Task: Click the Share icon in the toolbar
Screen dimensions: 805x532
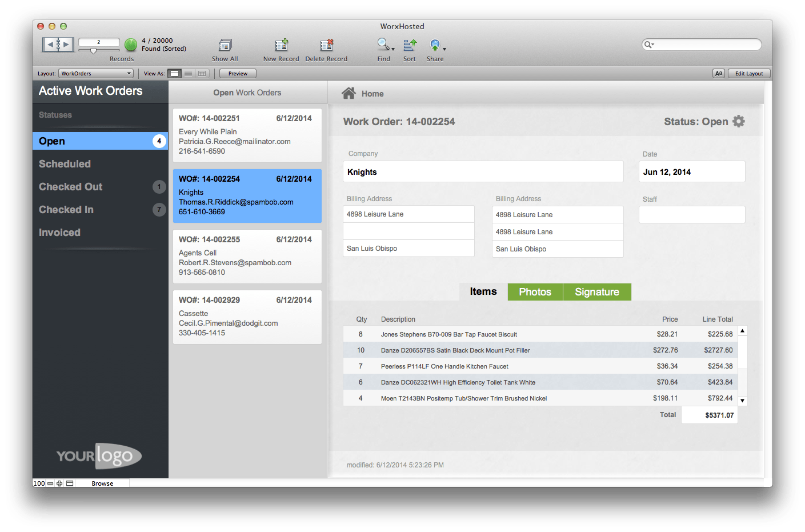Action: (x=435, y=45)
